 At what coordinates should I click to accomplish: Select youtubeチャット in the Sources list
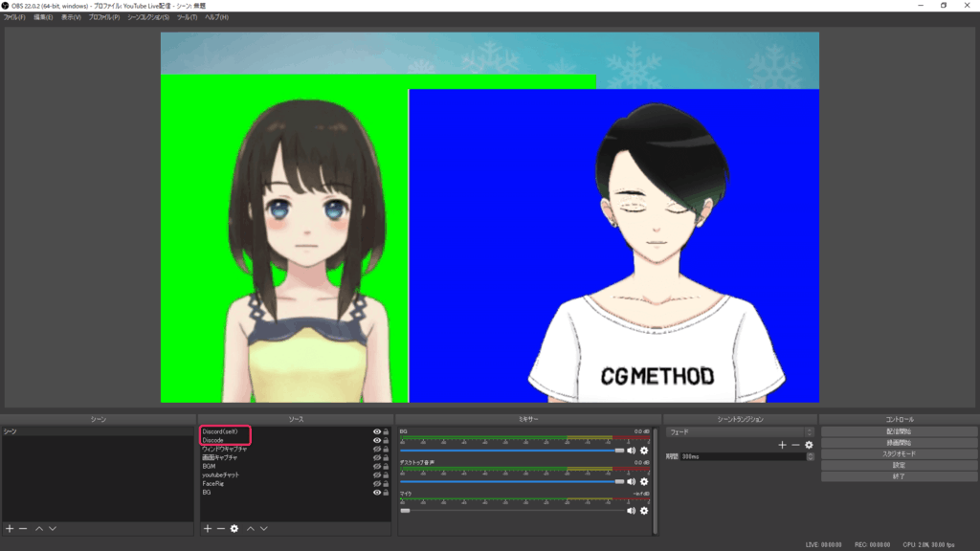pyautogui.click(x=221, y=475)
